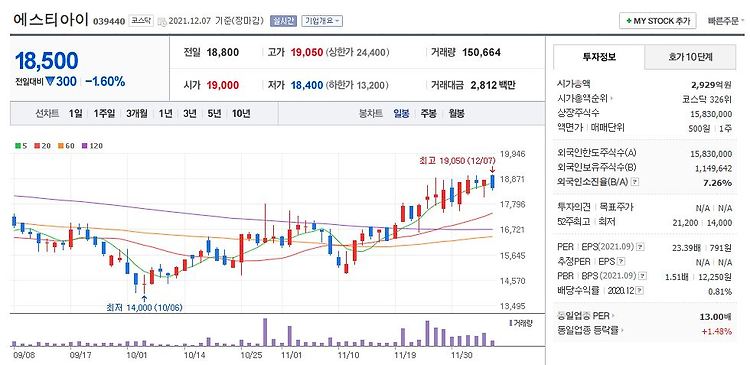
Task: Click the tallest volume bar near 10/25
Action: [265, 332]
